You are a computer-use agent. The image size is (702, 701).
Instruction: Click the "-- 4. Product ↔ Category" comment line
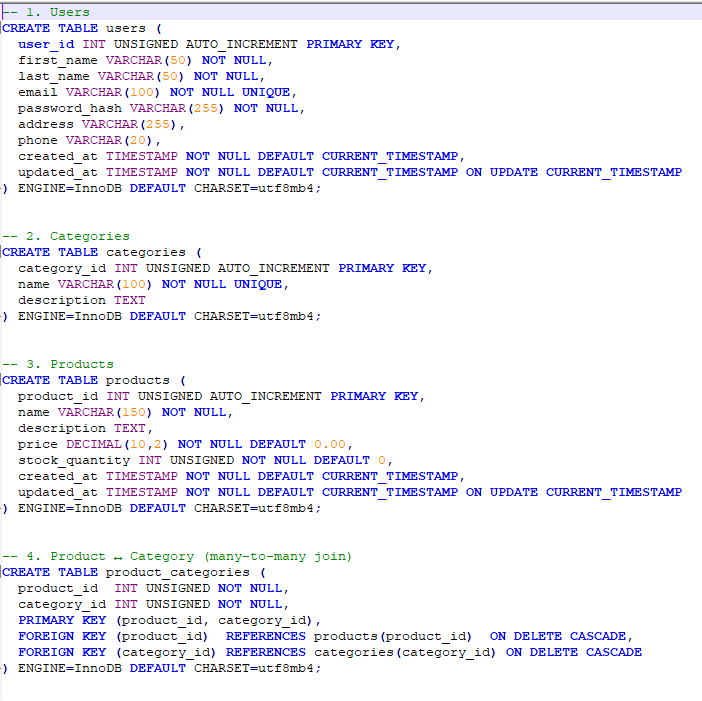[x=177, y=556]
